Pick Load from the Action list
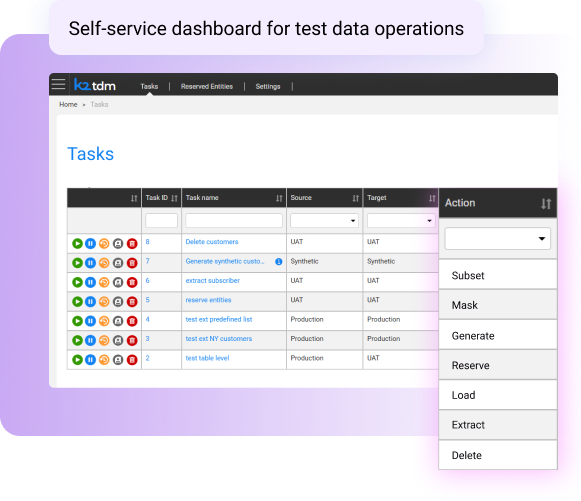The height and width of the screenshot is (501, 581). 498,395
